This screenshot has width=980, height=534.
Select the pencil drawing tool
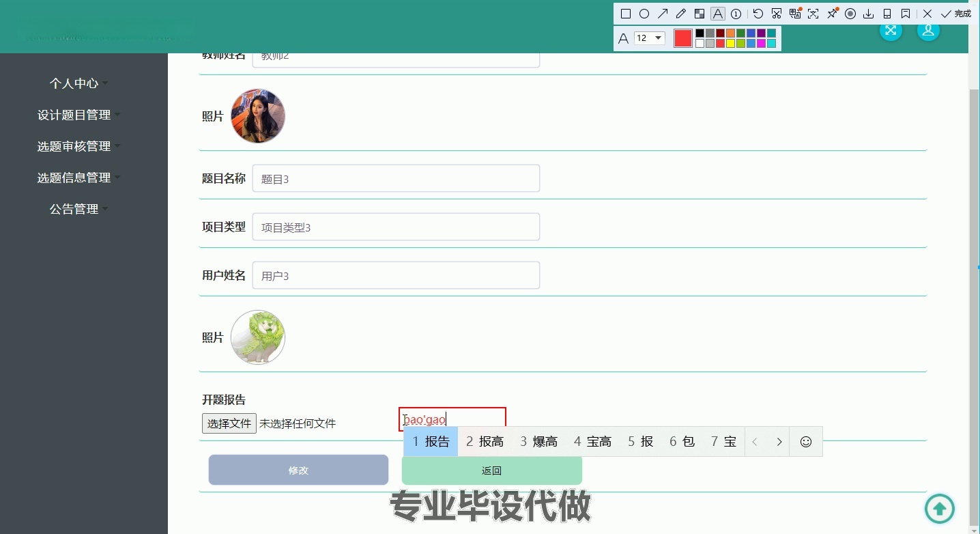coord(681,14)
